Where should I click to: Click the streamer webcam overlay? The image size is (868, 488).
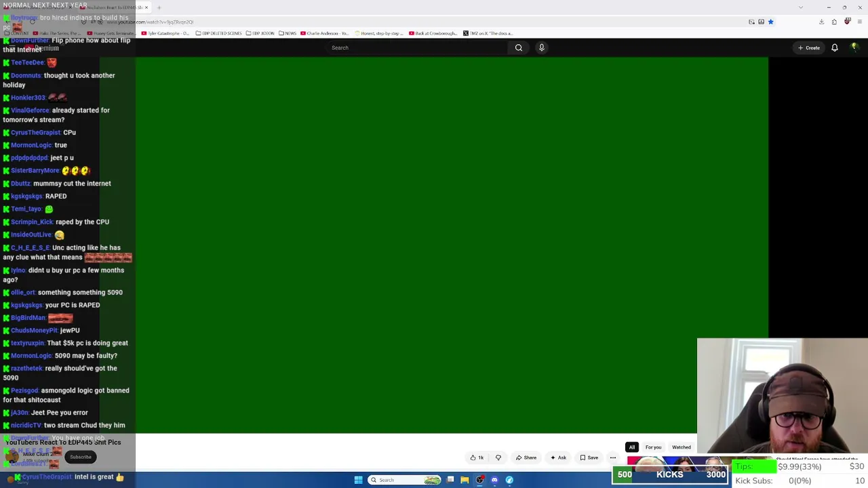coord(782,396)
